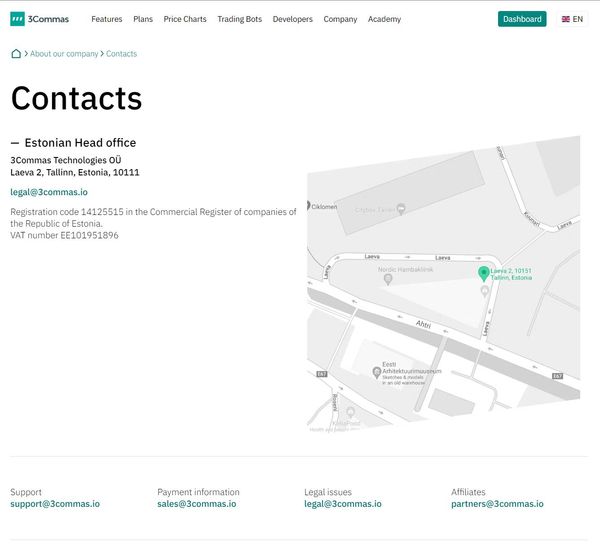The width and height of the screenshot is (600, 552).
Task: Open About our company breadcrumb link
Action: [x=64, y=54]
